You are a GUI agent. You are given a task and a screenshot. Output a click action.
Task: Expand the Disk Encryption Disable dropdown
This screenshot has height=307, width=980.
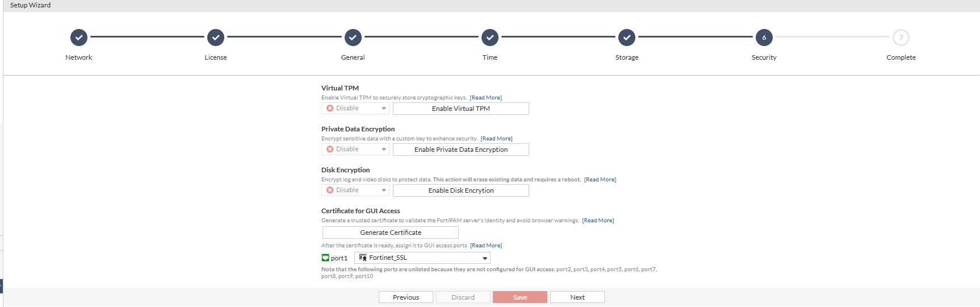pyautogui.click(x=355, y=190)
